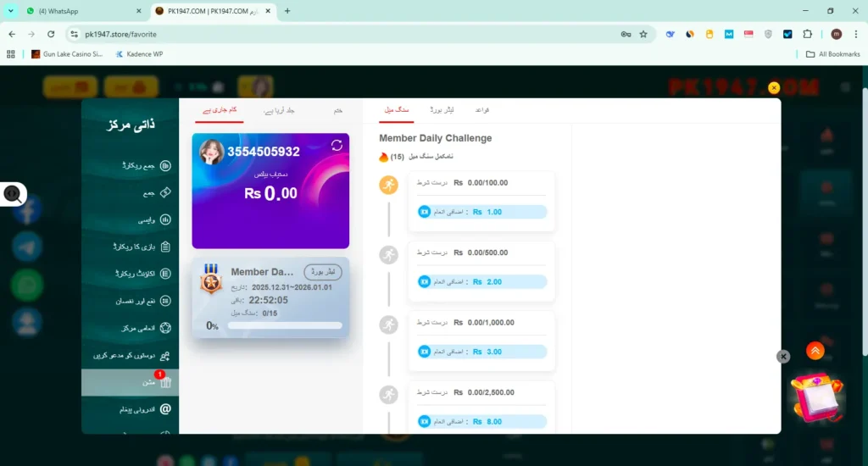Click the Rs 2.00 extra reward bar
This screenshot has height=466, width=868.
pos(481,281)
